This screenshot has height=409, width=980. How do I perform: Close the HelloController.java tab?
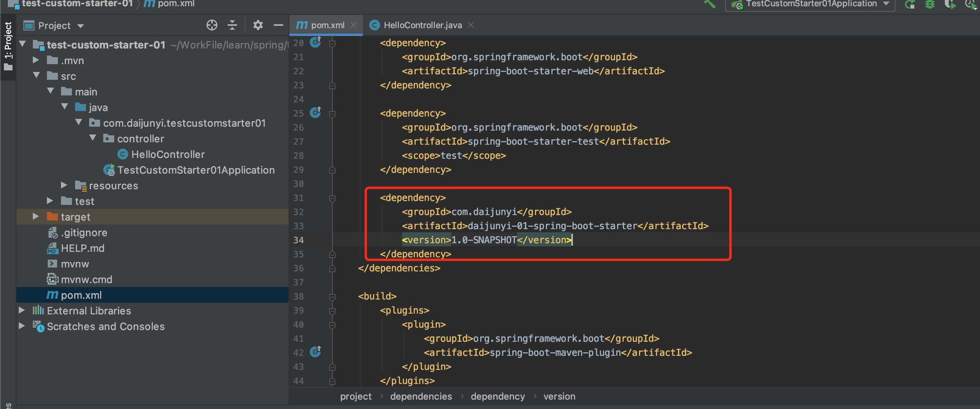click(x=471, y=25)
